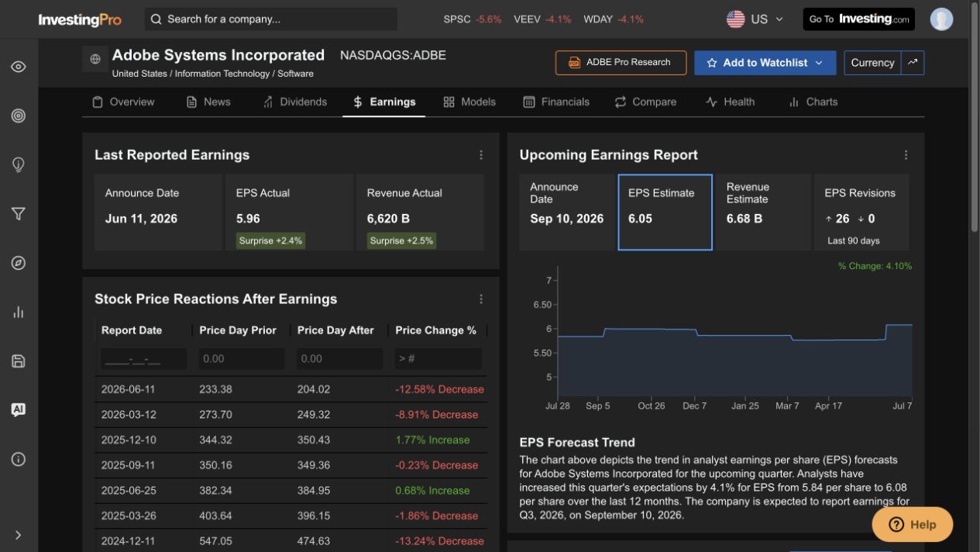Switch to the News tab
The image size is (980, 552).
(208, 102)
